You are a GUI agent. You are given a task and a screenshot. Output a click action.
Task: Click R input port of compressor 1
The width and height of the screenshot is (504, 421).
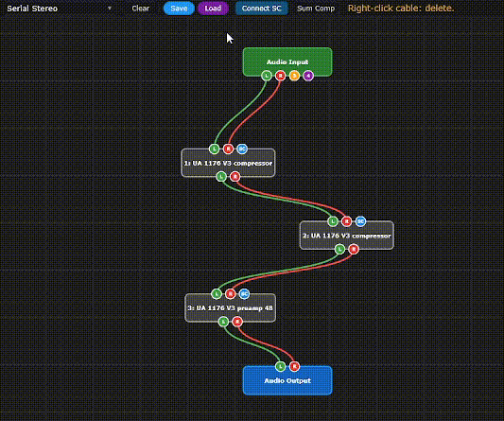(x=228, y=149)
